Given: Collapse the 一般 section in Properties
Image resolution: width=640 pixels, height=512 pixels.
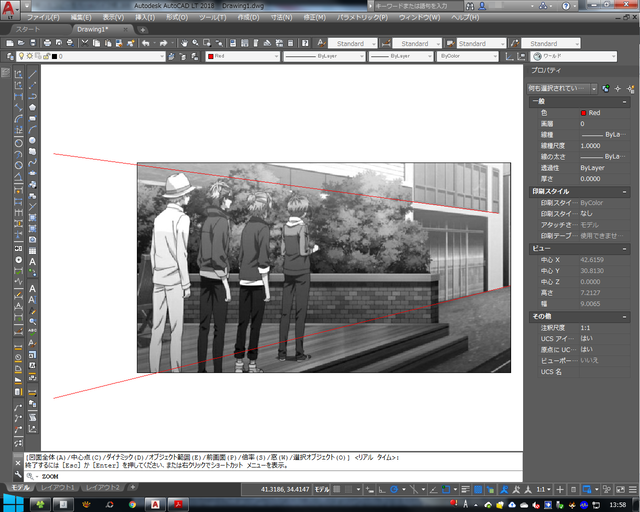Looking at the screenshot, I should click(624, 102).
